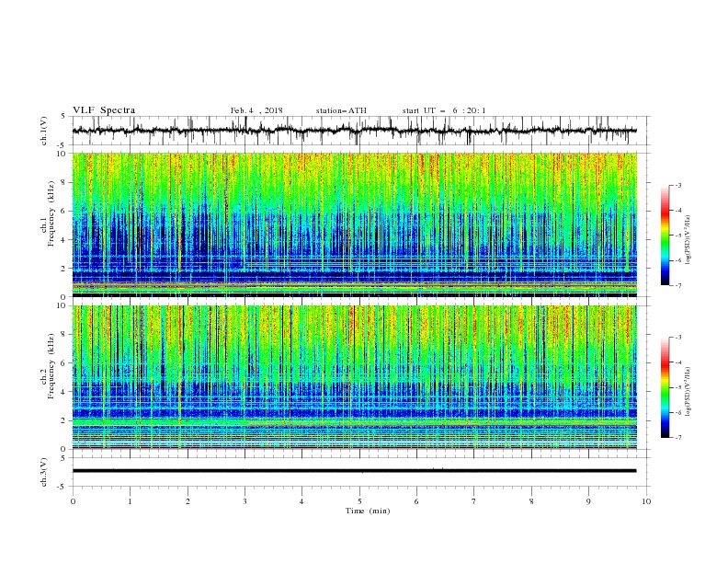Click the "VLF Spectra" plot title
This screenshot has height=563, width=728.
coord(104,110)
